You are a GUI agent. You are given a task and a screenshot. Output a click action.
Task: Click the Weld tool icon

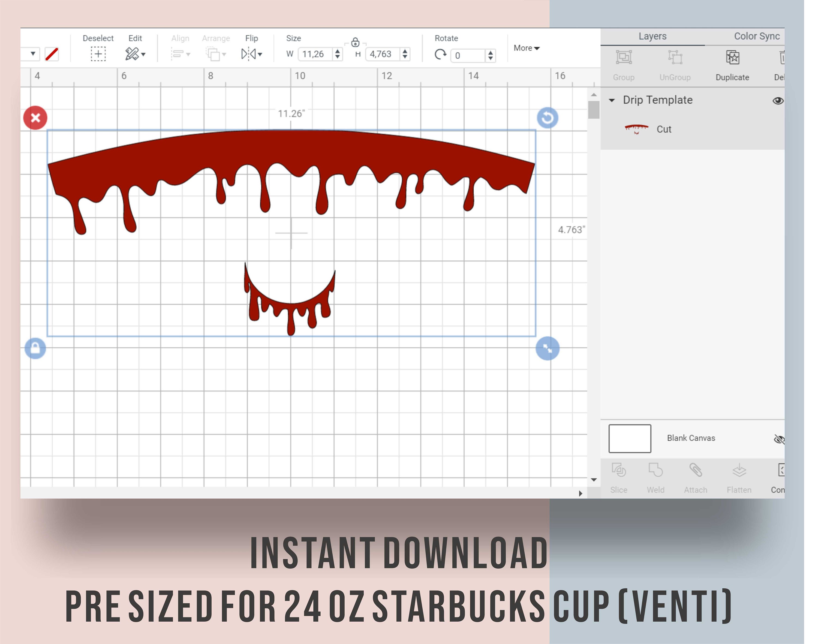tap(655, 470)
